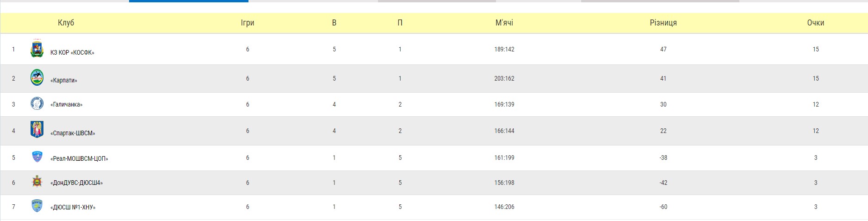Click the Різниця column header
Screen dimensions: 868x221
click(x=663, y=23)
